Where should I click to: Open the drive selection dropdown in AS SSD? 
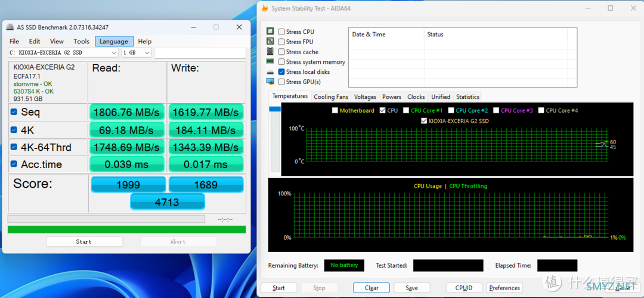click(x=64, y=52)
